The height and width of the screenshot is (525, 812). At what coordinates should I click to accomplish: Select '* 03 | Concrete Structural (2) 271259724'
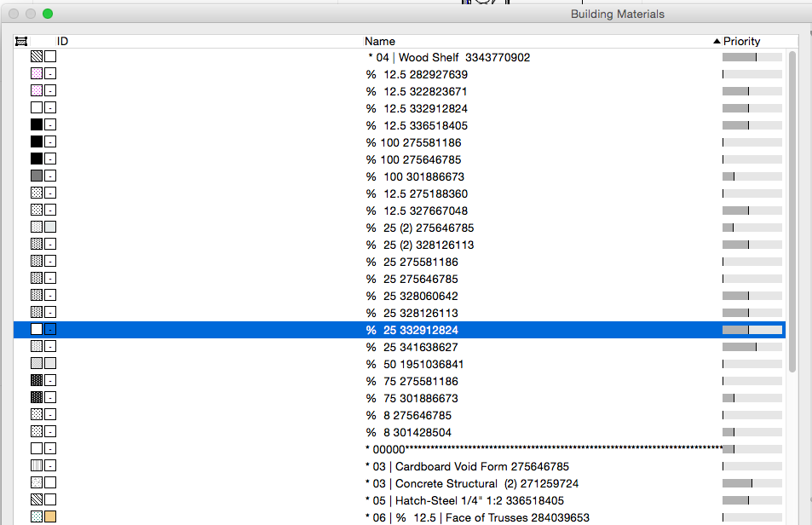(400, 483)
